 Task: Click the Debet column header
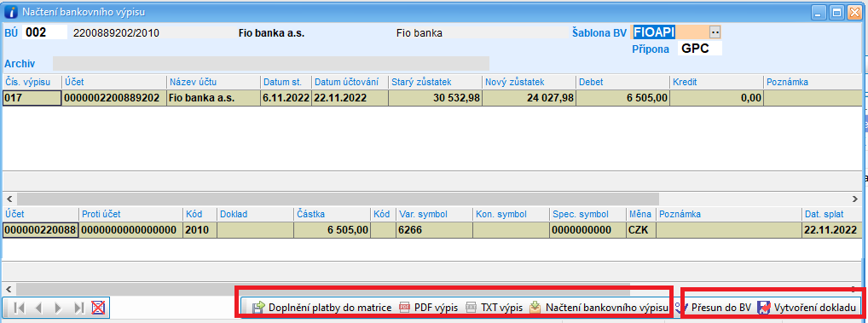[623, 83]
